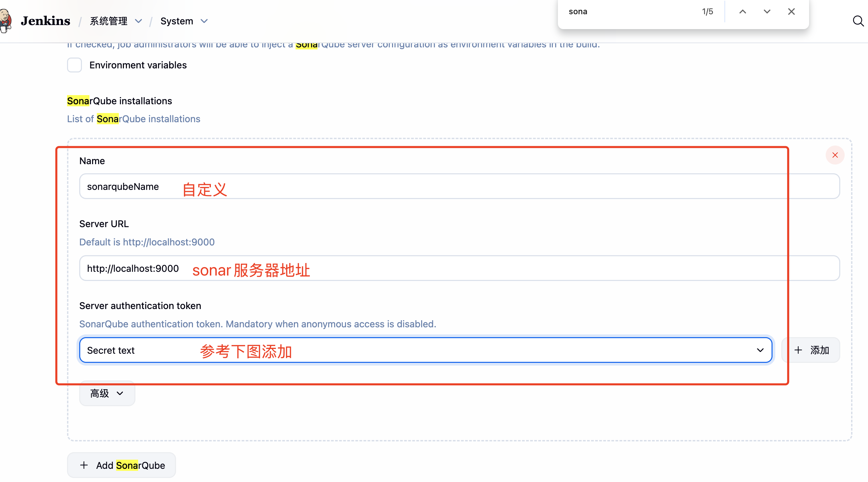Remove SonarQube installation with red X
The image size is (868, 482).
835,155
